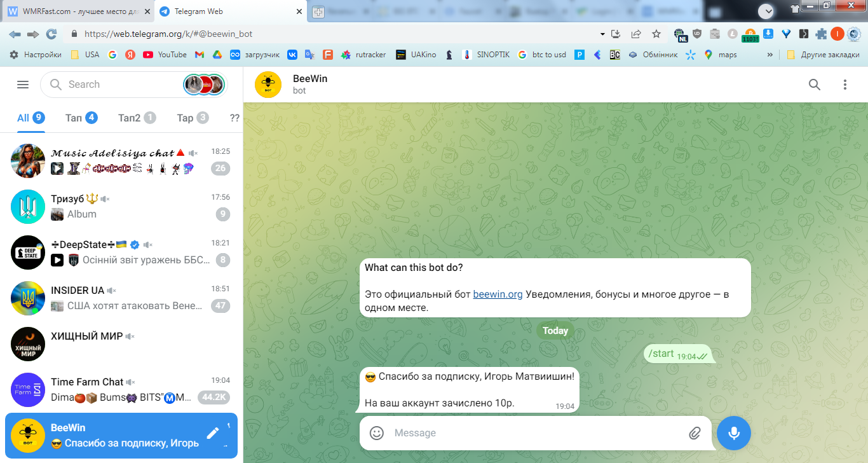Click the blue download extension icon
The height and width of the screenshot is (463, 868).
(768, 34)
